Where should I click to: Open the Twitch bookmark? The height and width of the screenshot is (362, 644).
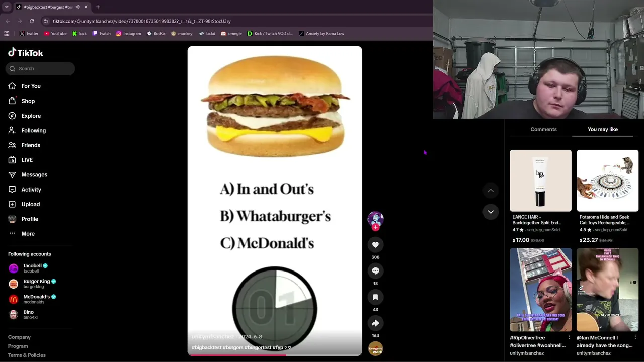(102, 34)
